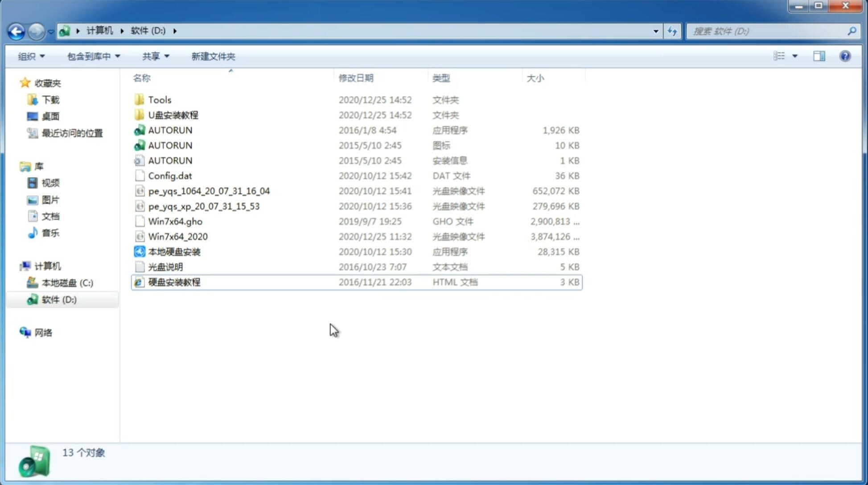Open Win7x64.gho ghost file
Screen dimensions: 868x485
click(175, 221)
